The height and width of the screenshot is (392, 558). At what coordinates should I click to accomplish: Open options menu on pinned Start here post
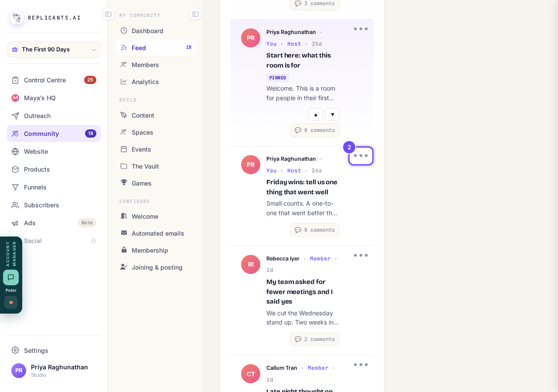[x=361, y=29]
